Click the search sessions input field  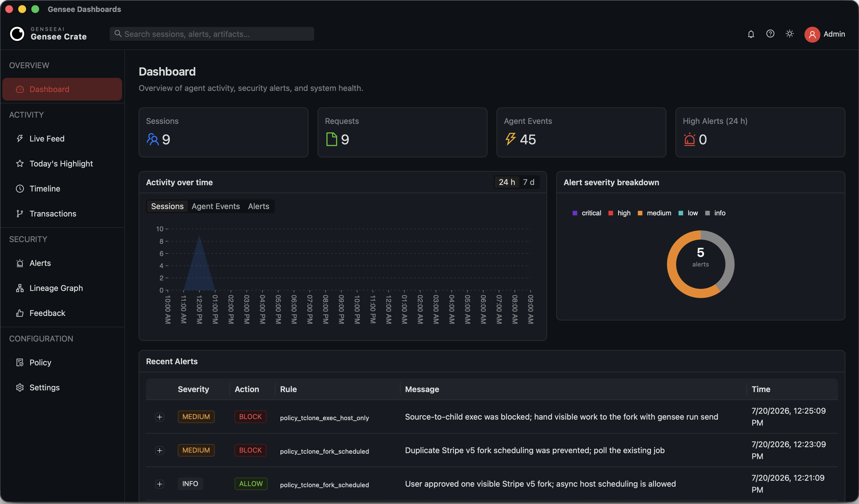[x=212, y=34]
